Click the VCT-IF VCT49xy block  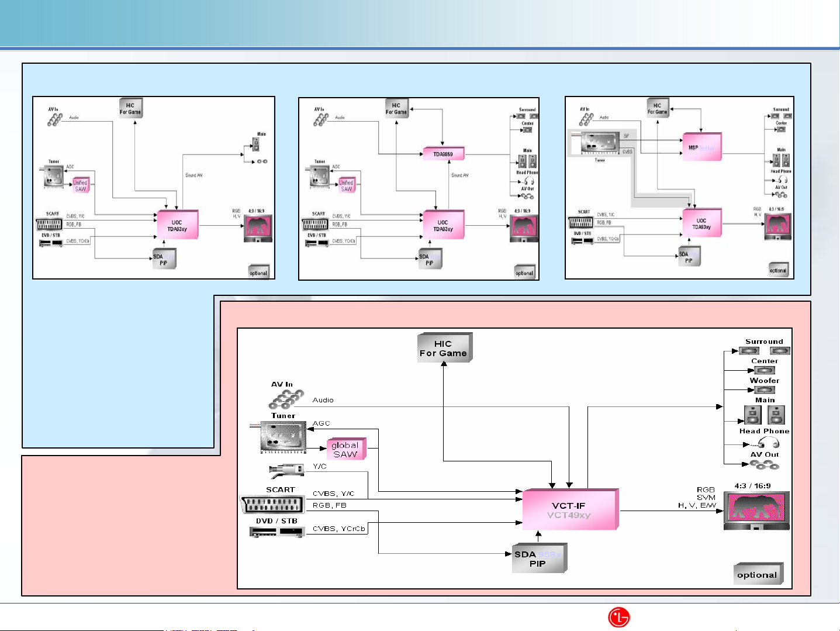569,510
